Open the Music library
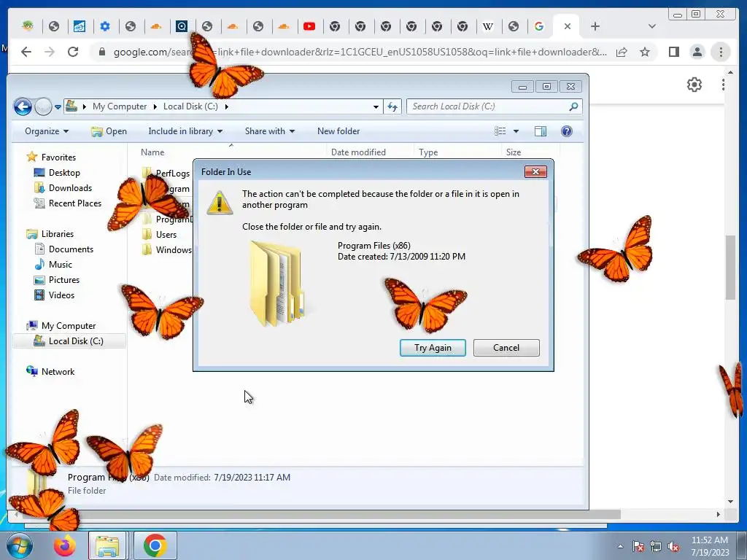Viewport: 747px width, 560px height. [53, 264]
